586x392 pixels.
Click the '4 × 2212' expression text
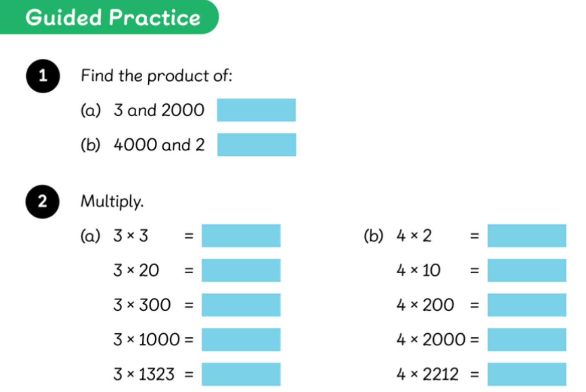coord(427,374)
